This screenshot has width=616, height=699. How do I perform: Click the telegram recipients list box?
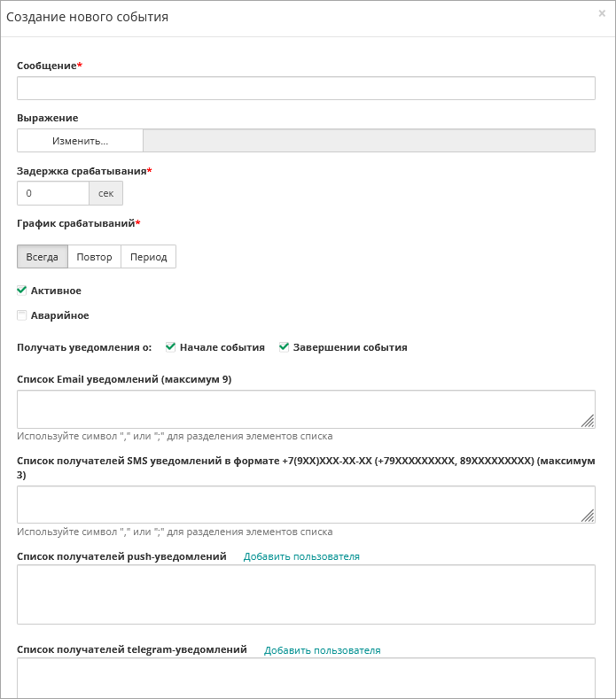point(306,679)
